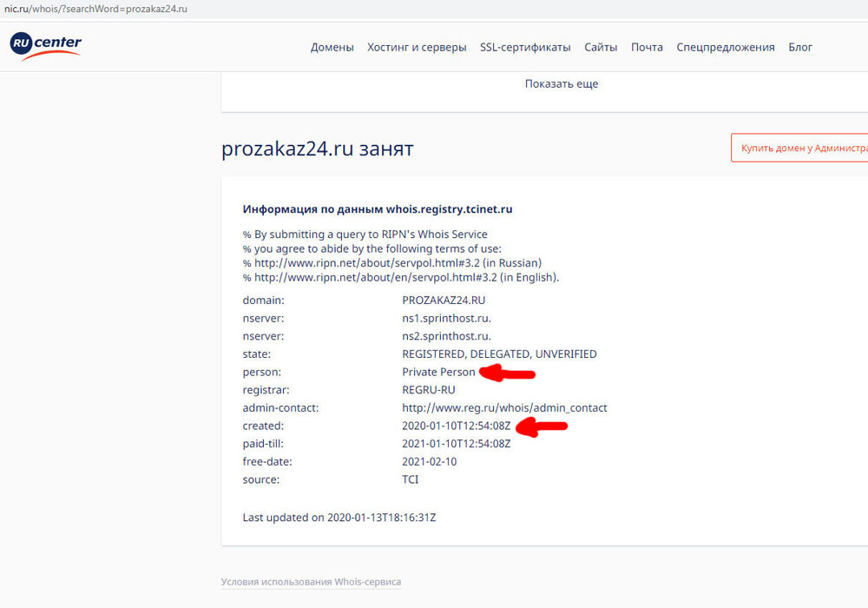Click the REGRU-RU registrar value
The height and width of the screenshot is (608, 868).
[429, 390]
